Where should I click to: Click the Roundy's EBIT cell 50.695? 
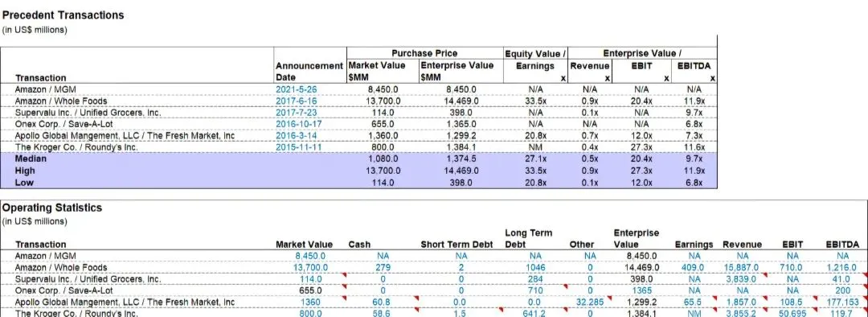point(792,314)
